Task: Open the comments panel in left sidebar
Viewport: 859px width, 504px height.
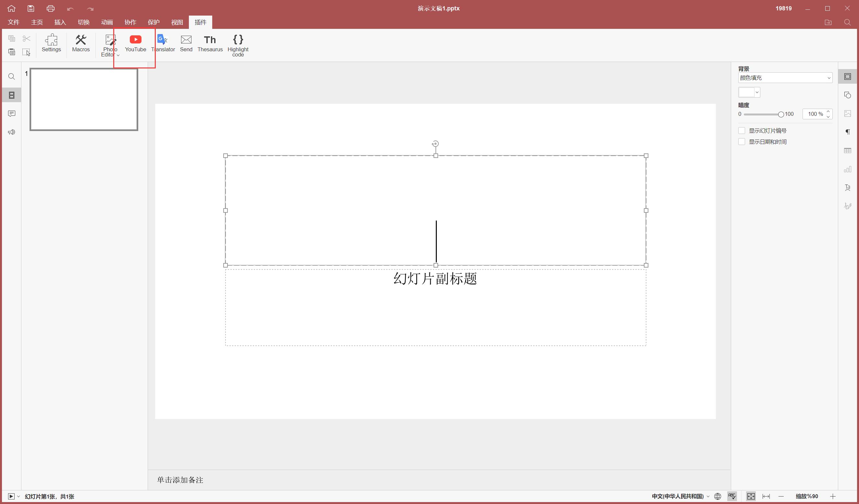Action: click(12, 114)
